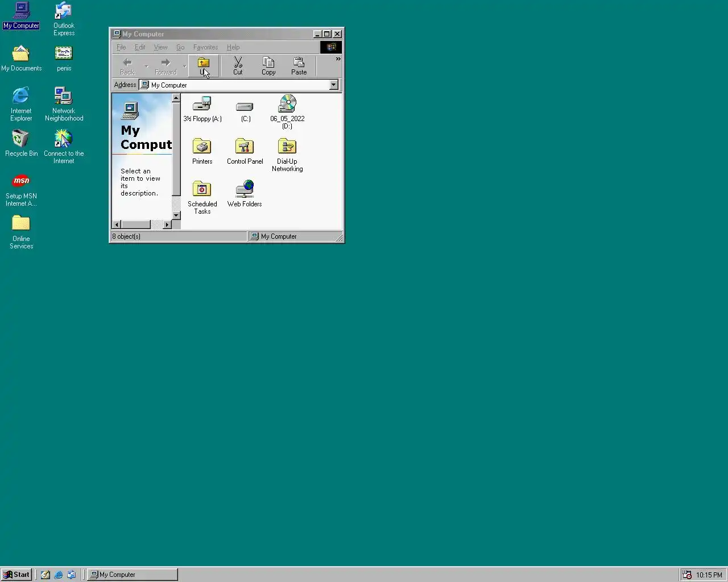Click the info pane horizontal scrollbar thumb
Viewport: 728px width, 582px height.
pos(136,225)
